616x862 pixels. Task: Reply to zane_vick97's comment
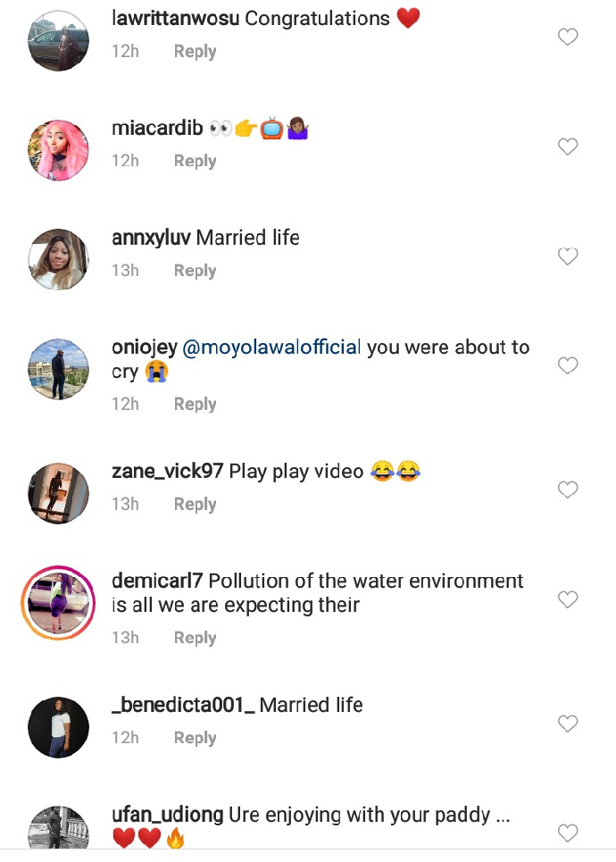coord(195,505)
